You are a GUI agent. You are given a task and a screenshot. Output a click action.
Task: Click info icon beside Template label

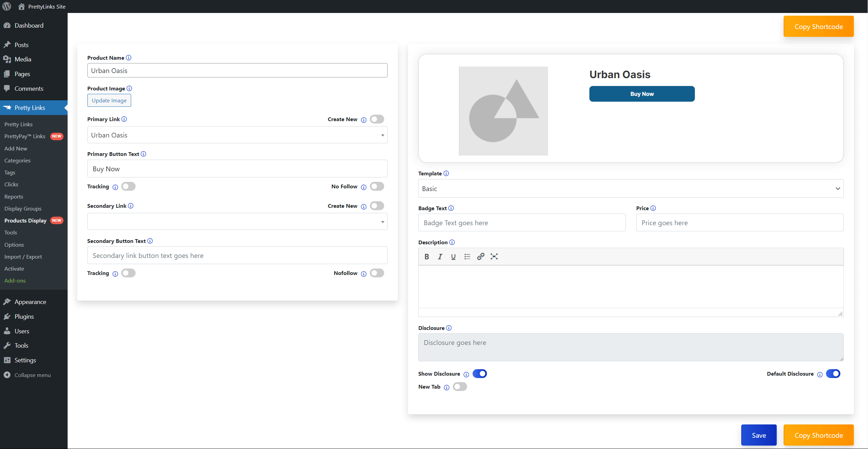point(446,173)
